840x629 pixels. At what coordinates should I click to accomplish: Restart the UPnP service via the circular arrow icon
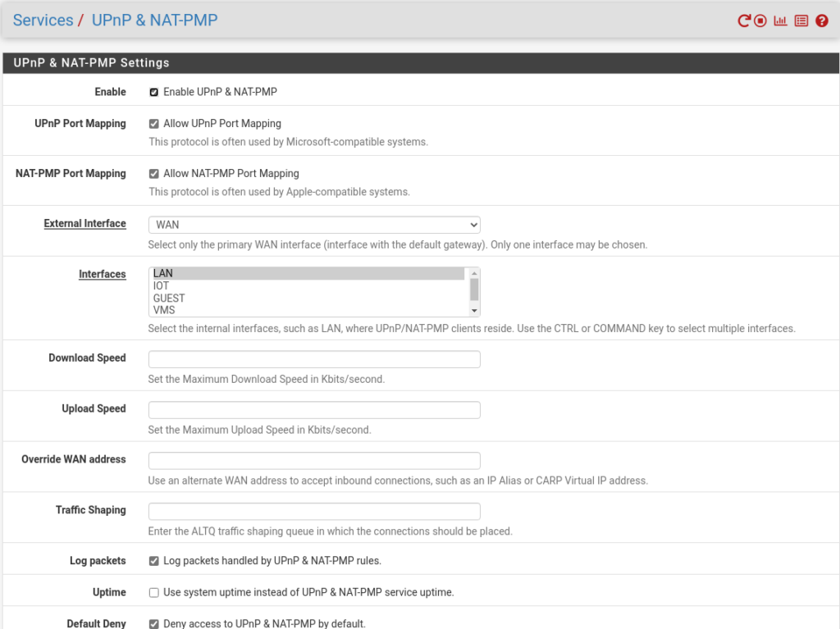point(744,21)
